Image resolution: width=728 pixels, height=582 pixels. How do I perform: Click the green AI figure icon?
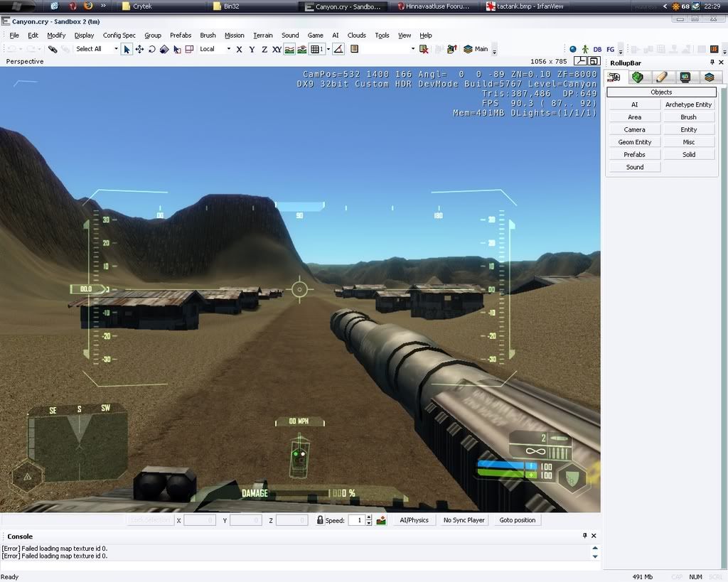(x=585, y=49)
